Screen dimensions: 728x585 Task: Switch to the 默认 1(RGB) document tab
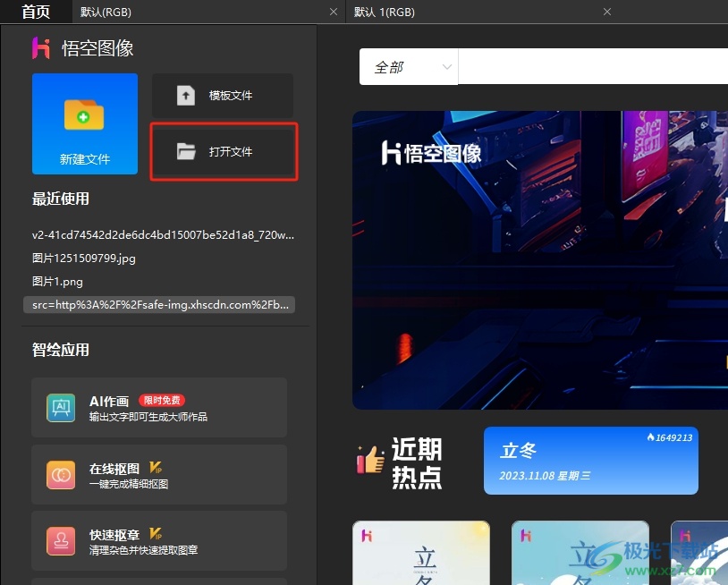pyautogui.click(x=481, y=12)
